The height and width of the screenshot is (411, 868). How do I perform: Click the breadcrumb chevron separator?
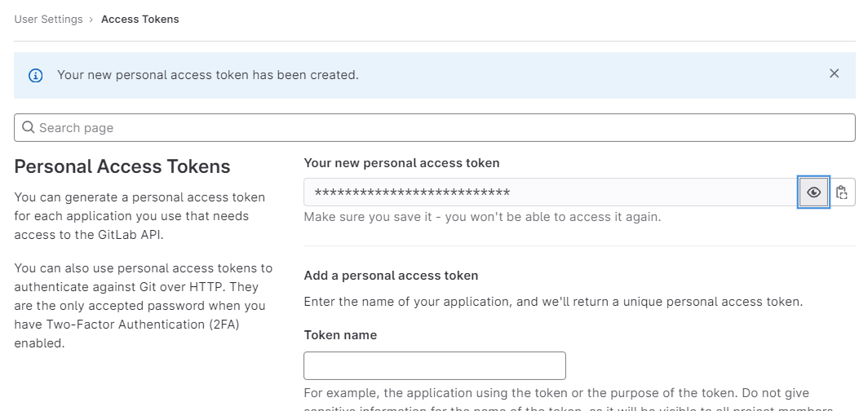tap(91, 20)
